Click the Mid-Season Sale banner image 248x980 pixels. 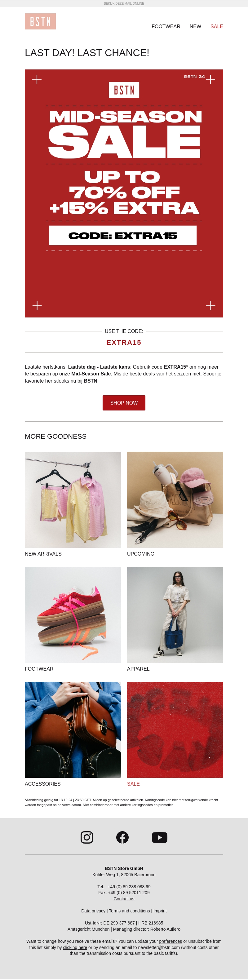124,193
